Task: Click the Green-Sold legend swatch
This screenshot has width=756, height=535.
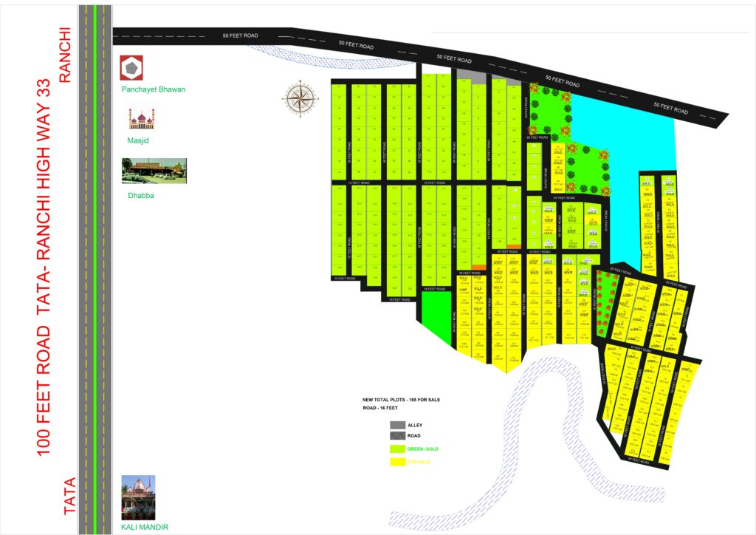Action: point(397,449)
